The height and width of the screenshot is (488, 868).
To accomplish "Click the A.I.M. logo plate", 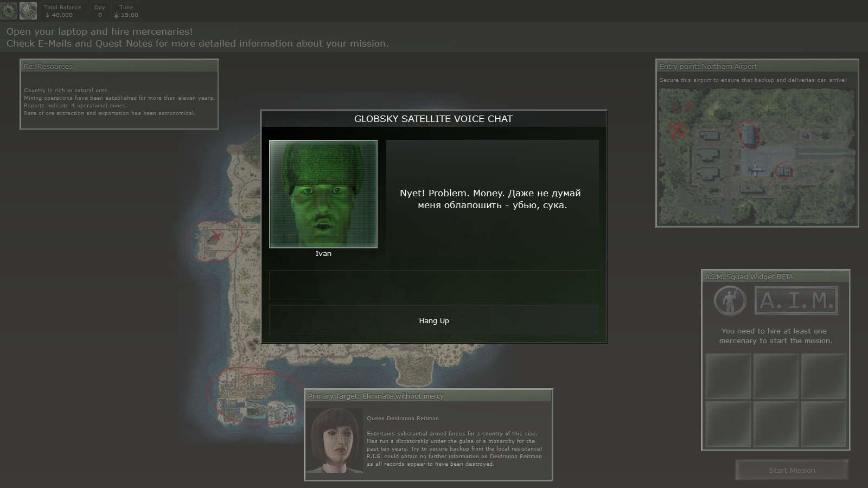I will tap(796, 300).
